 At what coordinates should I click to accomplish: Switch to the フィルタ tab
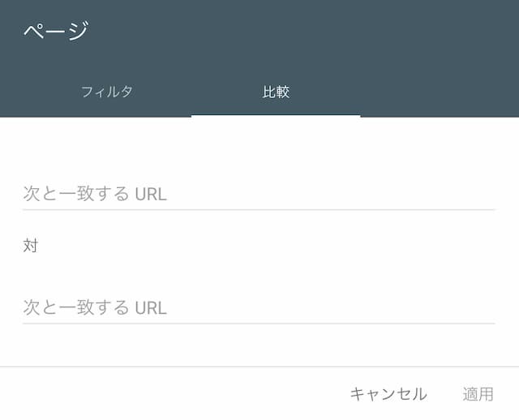[x=106, y=92]
